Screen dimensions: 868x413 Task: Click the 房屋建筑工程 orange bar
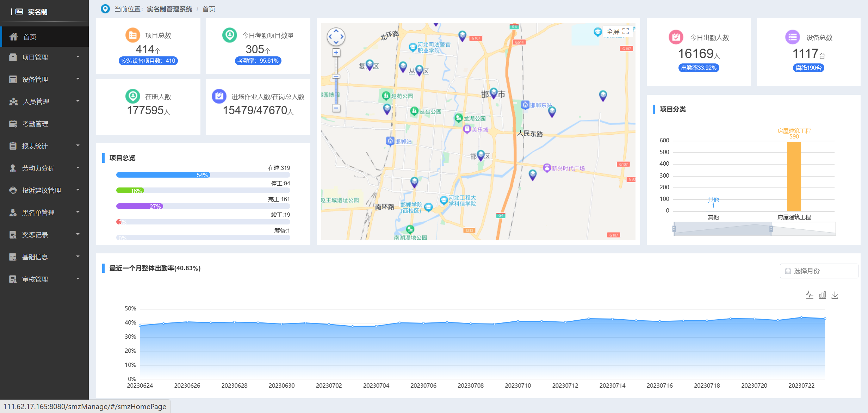[x=794, y=176]
